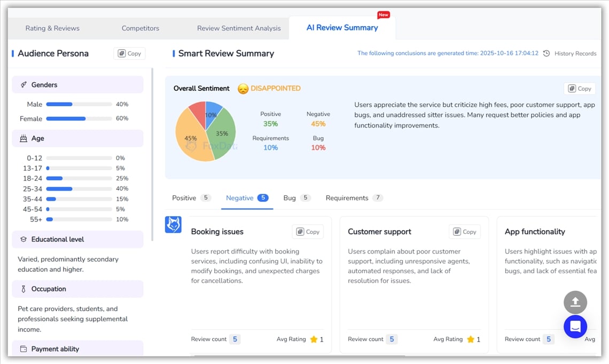Click the disappointed face sentiment emoji
Image resolution: width=609 pixels, height=364 pixels.
tap(243, 89)
